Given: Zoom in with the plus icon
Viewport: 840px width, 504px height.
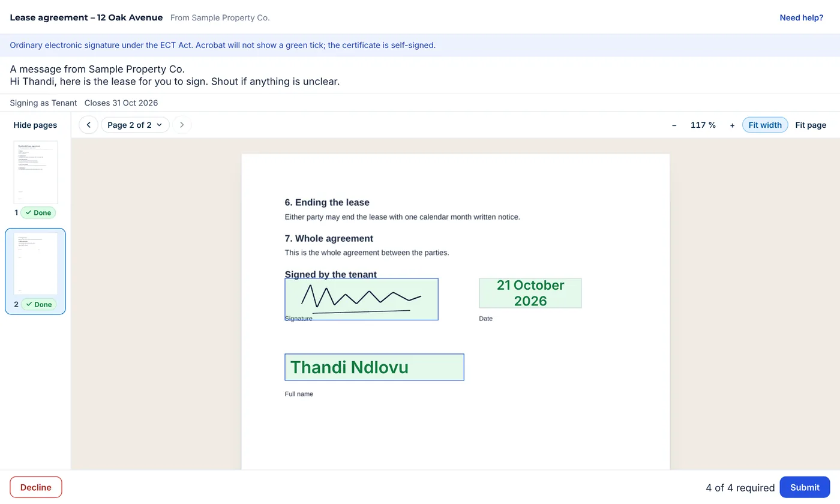Looking at the screenshot, I should coord(732,125).
